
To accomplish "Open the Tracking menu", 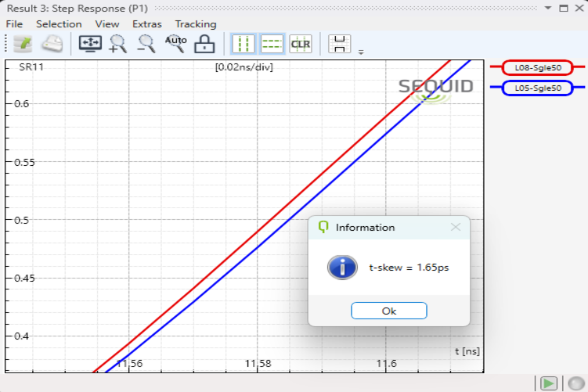I will 195,24.
